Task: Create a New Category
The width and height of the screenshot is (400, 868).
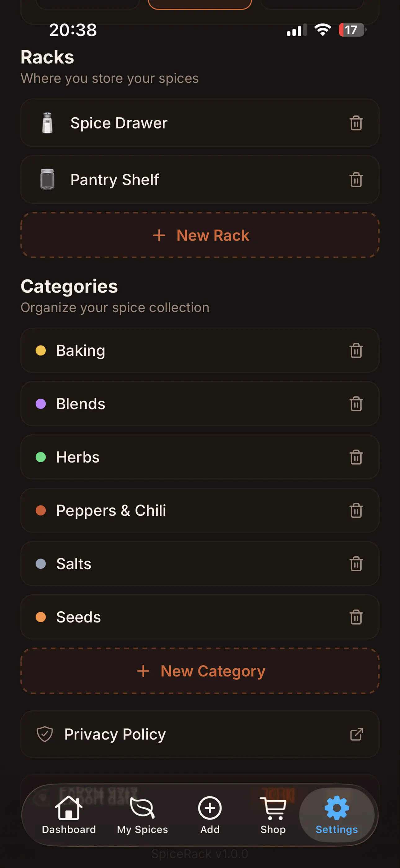Action: [x=200, y=671]
